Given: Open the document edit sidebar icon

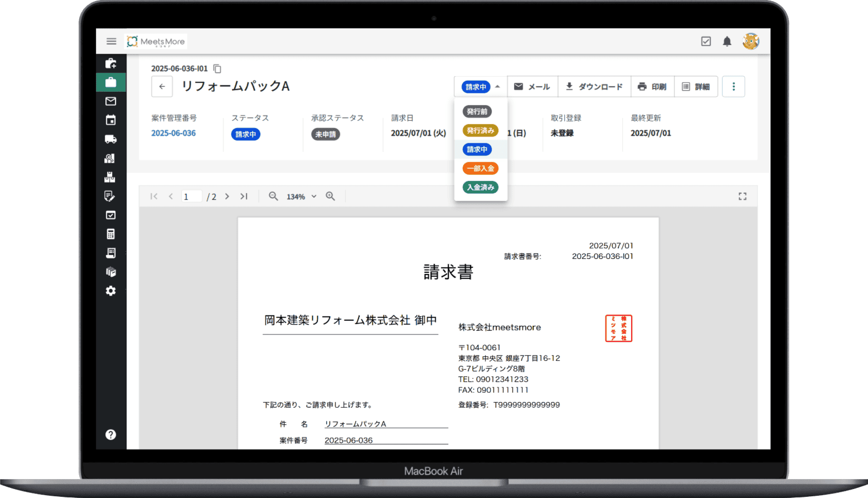Looking at the screenshot, I should 111,196.
